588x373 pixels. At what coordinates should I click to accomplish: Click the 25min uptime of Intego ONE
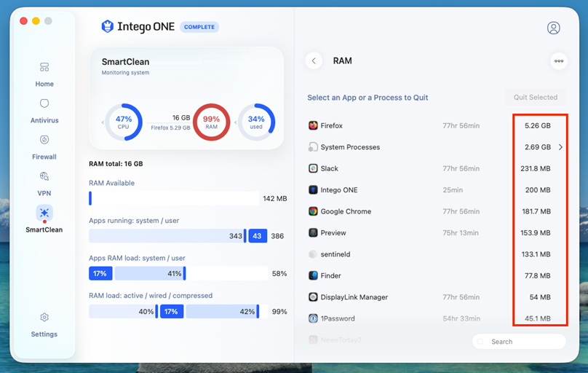tap(453, 190)
